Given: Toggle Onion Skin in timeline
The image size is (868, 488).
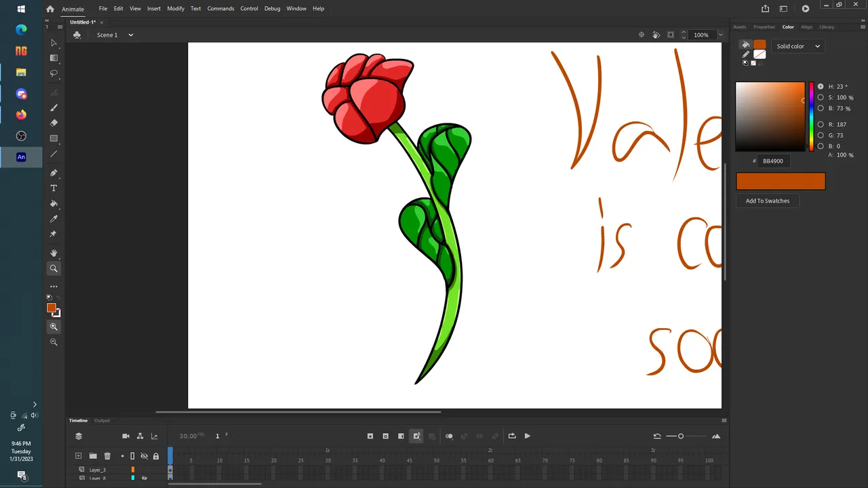Looking at the screenshot, I should click(449, 436).
